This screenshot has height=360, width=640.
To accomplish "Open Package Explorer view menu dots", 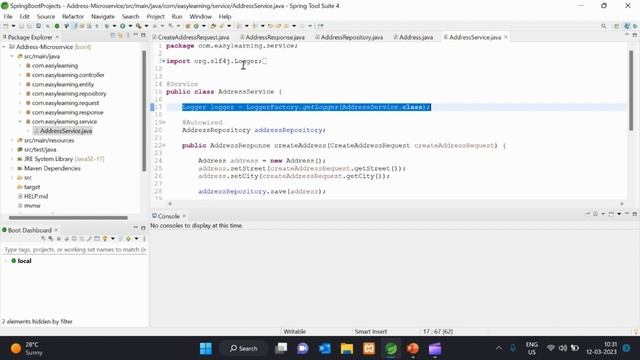I will pyautogui.click(x=128, y=36).
